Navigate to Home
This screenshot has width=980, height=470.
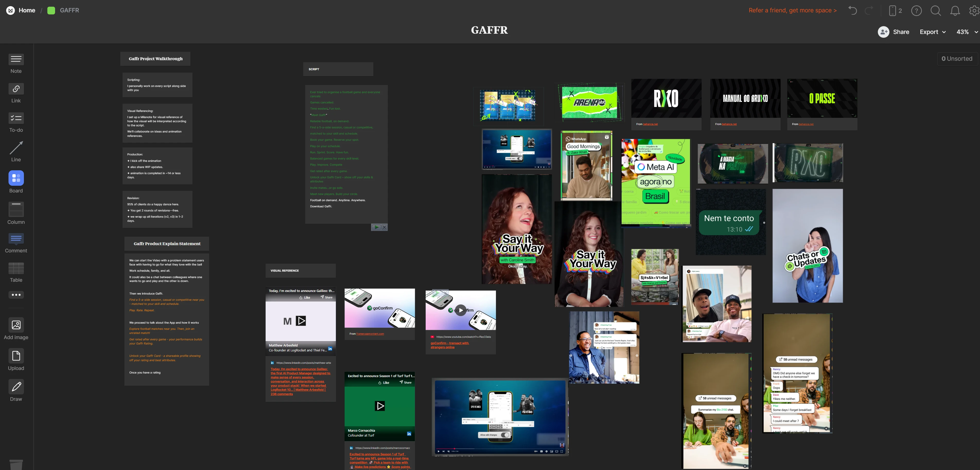click(27, 10)
